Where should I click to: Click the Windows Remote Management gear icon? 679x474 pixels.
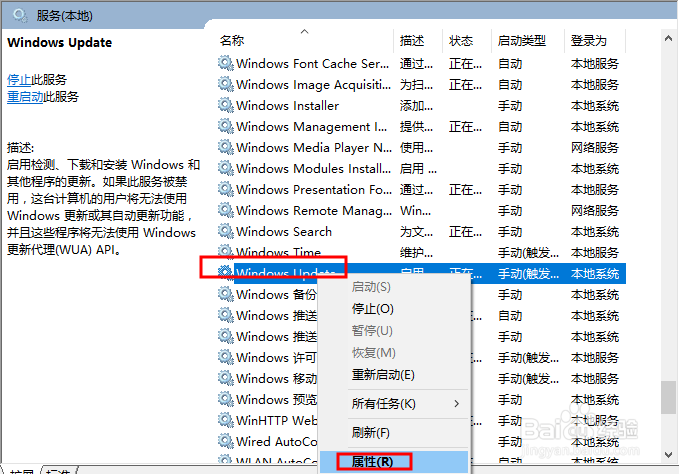click(x=226, y=210)
